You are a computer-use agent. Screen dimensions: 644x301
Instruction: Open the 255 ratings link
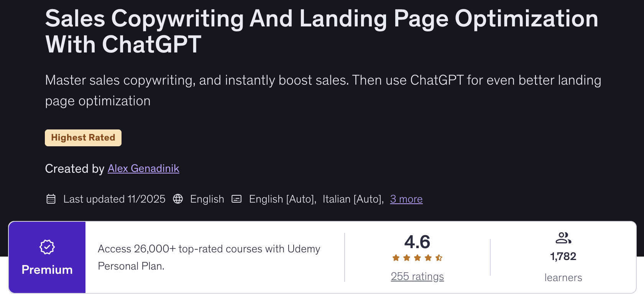417,276
